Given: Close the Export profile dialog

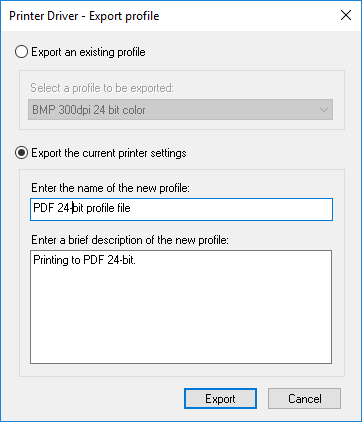Looking at the screenshot, I should click(346, 15).
